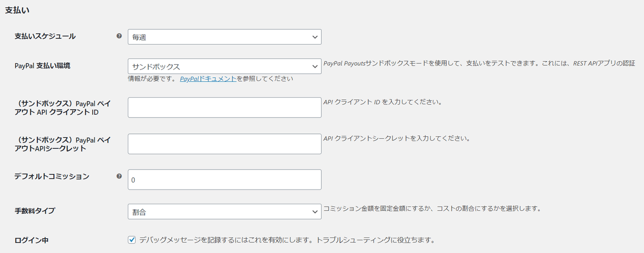Open the 支払いスケジュール dropdown showing 毎週

click(x=224, y=37)
